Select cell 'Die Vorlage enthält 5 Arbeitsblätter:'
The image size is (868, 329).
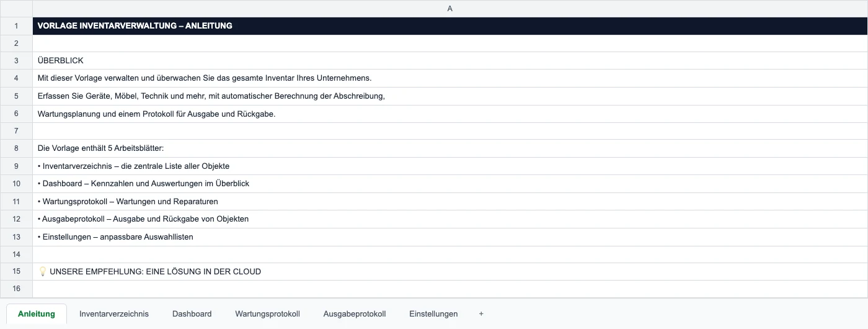[x=449, y=148]
